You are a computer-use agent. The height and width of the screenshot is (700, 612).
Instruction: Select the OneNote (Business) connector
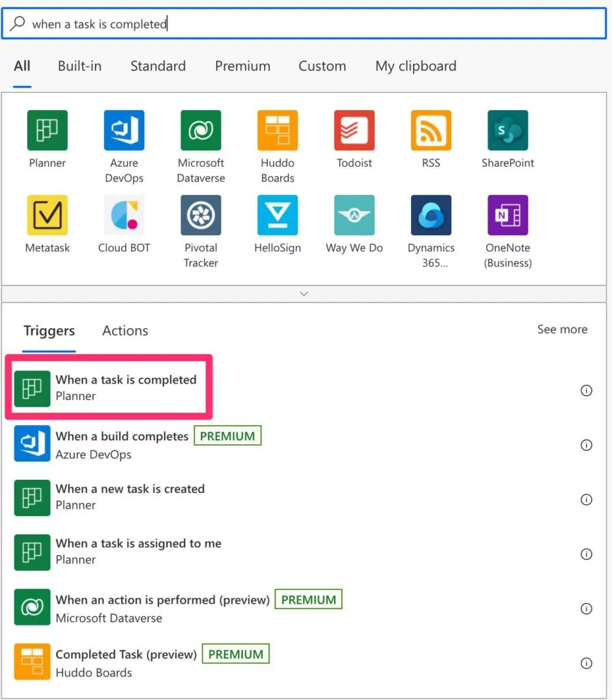click(507, 215)
